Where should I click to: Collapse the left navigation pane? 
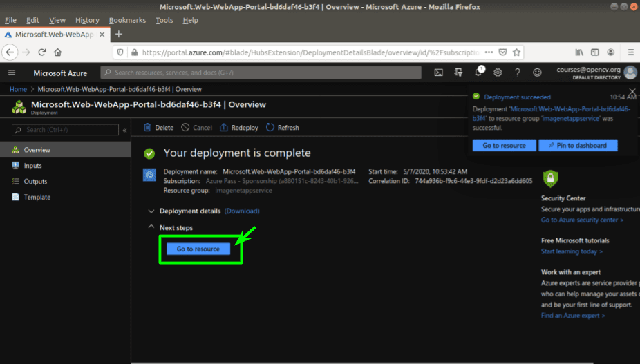click(x=125, y=130)
